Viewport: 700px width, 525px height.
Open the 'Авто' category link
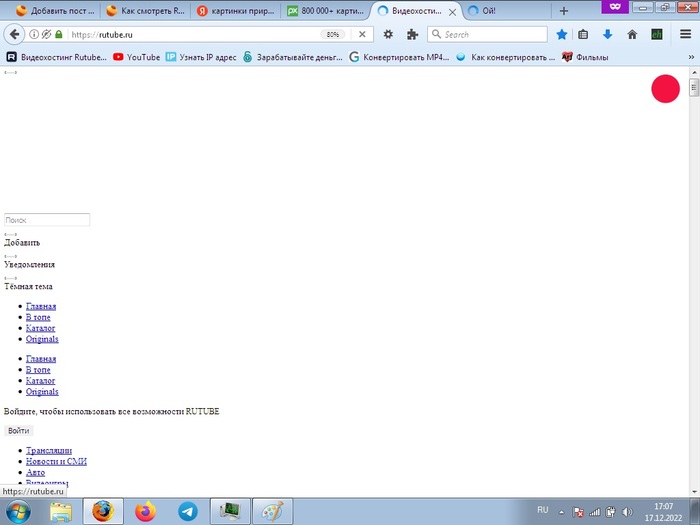coord(35,472)
